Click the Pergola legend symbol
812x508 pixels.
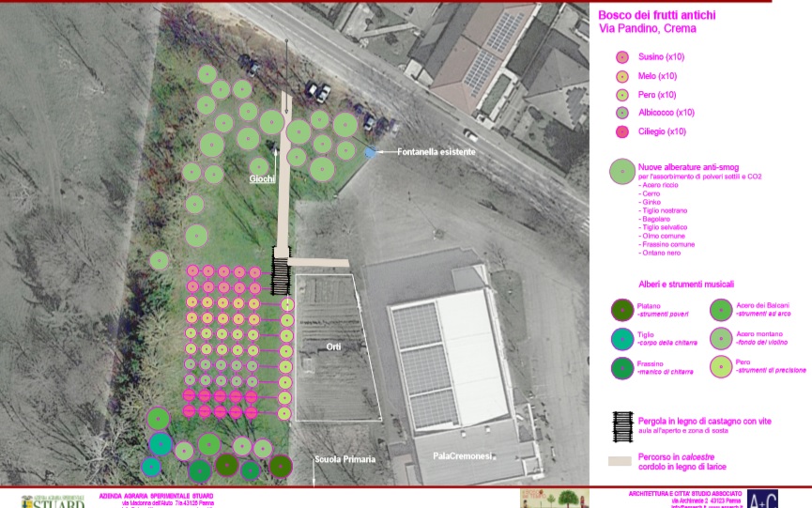(620, 426)
